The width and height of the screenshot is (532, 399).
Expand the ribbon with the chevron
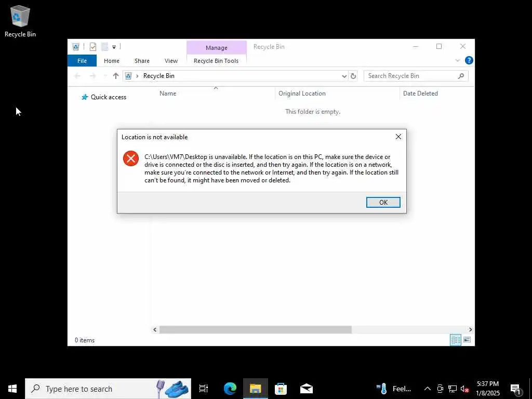457,60
